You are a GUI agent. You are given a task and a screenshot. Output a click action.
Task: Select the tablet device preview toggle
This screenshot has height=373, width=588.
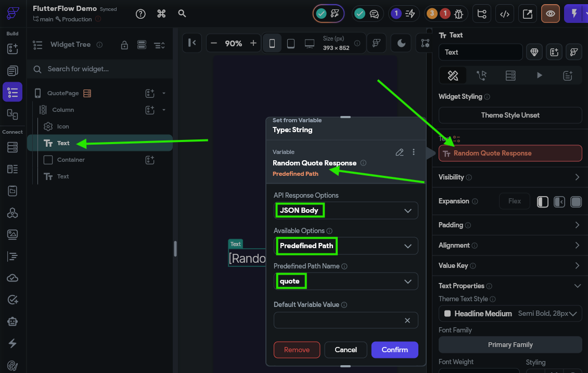coord(291,44)
